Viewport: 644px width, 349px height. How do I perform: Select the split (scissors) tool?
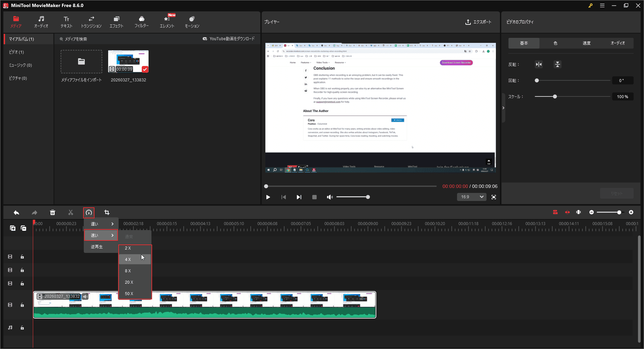(x=71, y=212)
